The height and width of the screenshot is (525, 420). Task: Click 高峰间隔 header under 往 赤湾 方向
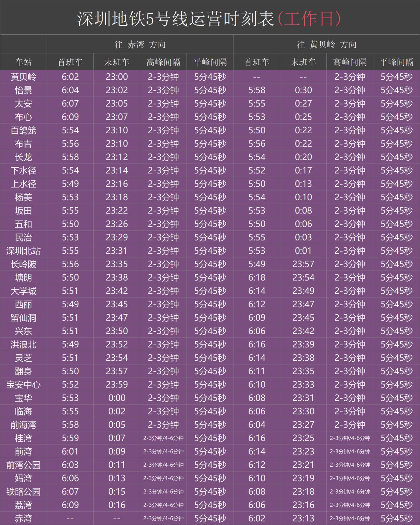point(163,62)
